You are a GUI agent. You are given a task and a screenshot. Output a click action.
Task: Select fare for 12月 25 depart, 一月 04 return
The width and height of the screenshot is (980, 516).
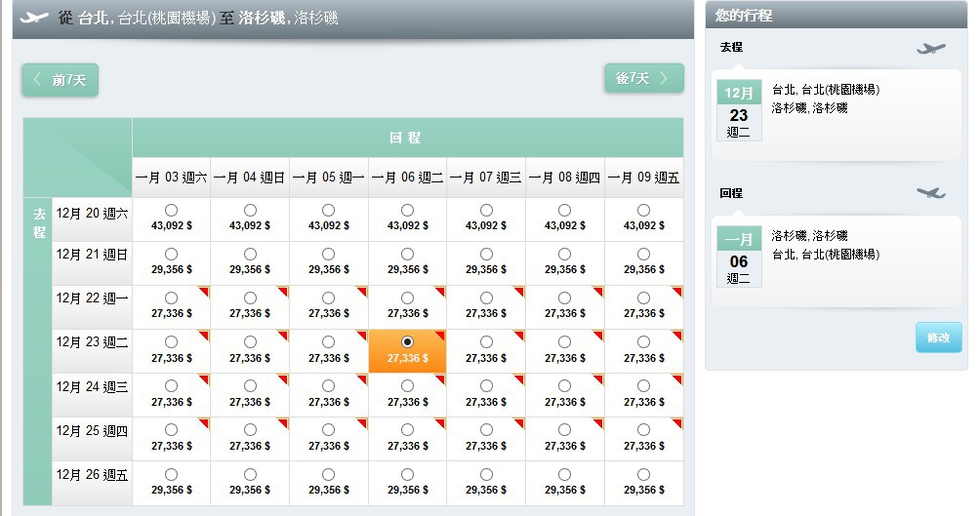250,430
